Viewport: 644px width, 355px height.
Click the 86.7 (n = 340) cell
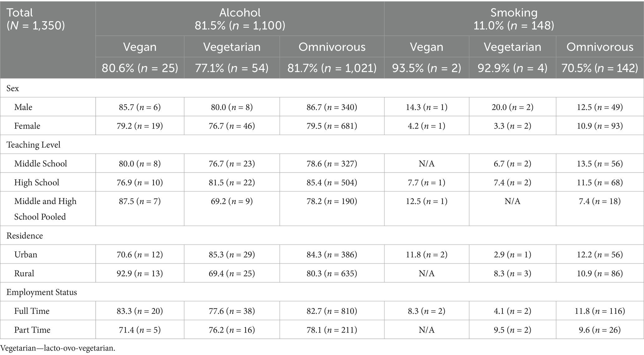(x=332, y=107)
